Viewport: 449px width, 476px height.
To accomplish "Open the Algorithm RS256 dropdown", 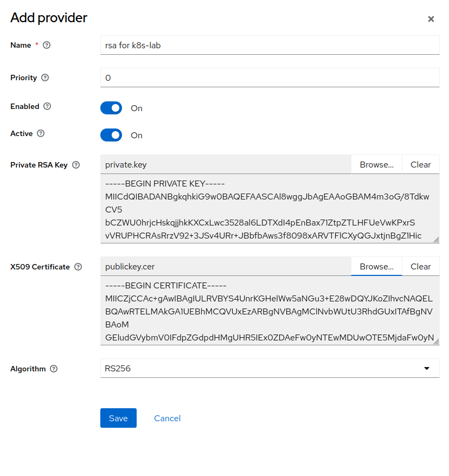I will point(270,368).
